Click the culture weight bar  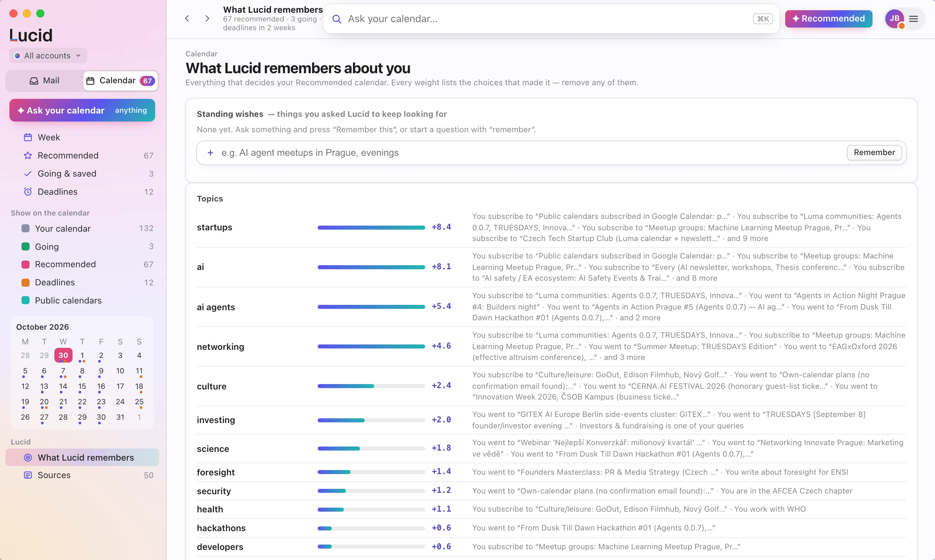coord(371,386)
